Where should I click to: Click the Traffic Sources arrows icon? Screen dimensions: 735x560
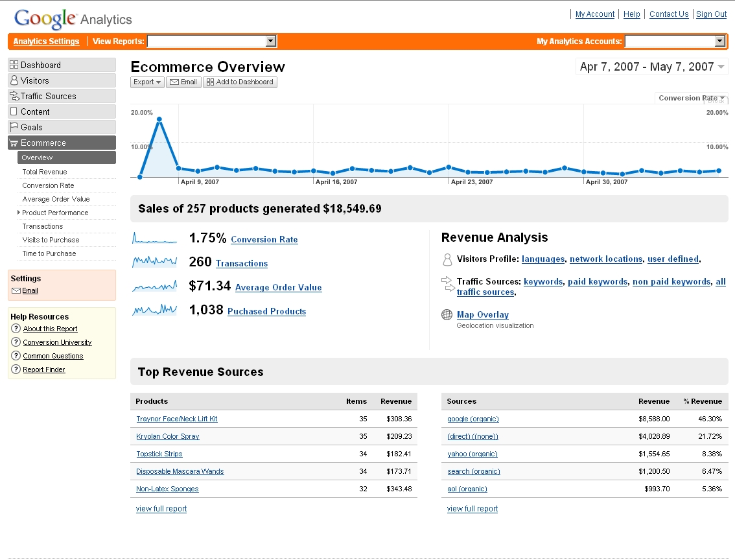14,96
